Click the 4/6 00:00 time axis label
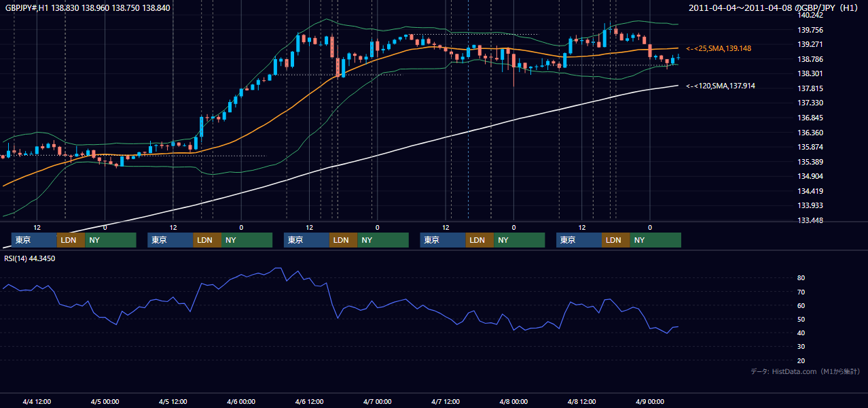The image size is (868, 408). coord(241,401)
